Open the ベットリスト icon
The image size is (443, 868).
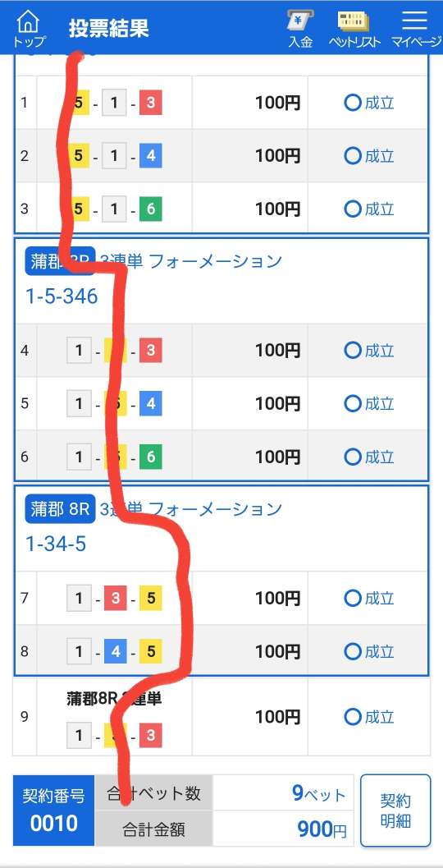354,29
